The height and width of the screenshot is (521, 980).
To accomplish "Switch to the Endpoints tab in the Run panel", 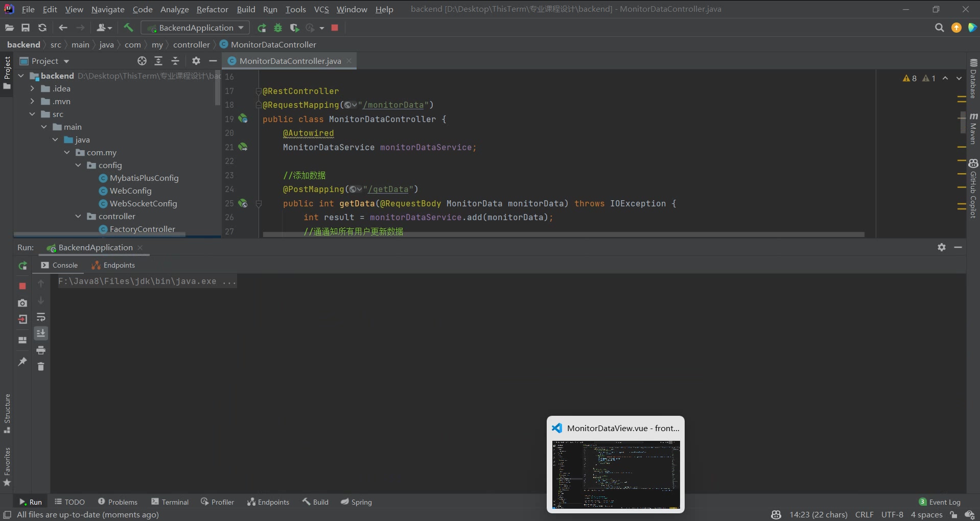I will tap(113, 265).
